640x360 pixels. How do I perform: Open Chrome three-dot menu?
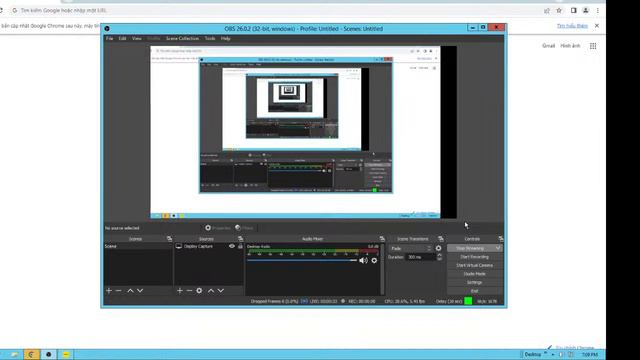pyautogui.click(x=598, y=11)
